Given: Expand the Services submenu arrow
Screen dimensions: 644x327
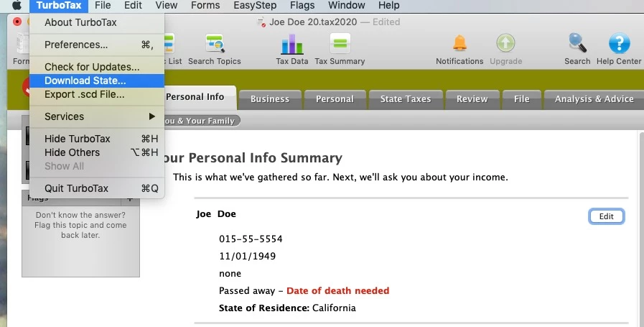Looking at the screenshot, I should point(152,116).
